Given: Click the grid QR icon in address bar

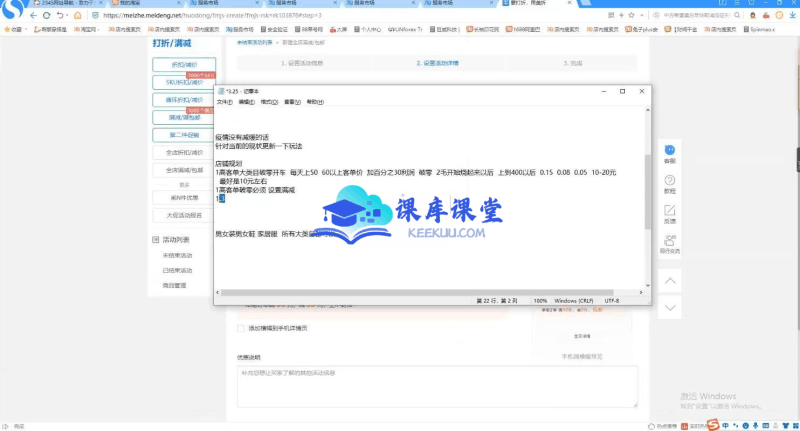Looking at the screenshot, I should point(611,15).
